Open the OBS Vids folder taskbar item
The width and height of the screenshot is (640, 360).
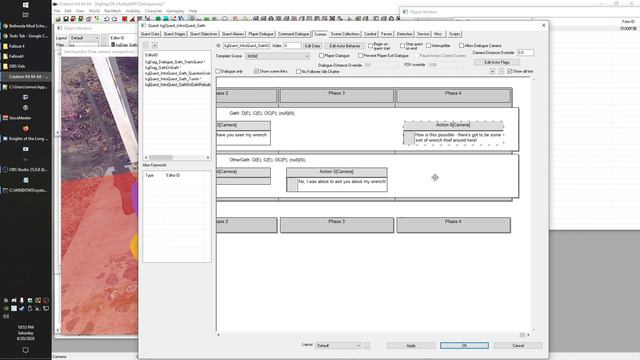pos(25,66)
